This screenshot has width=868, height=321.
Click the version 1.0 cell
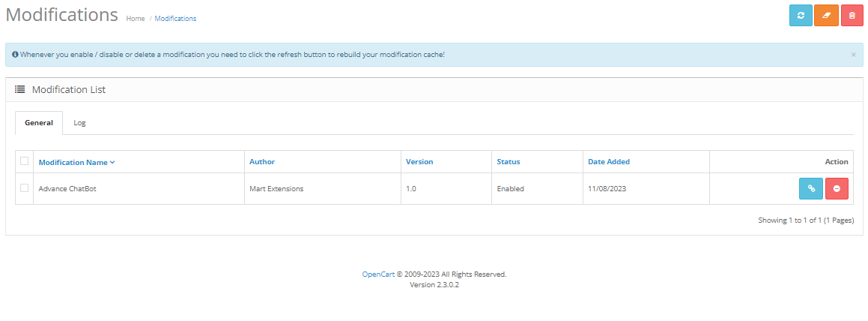point(446,188)
